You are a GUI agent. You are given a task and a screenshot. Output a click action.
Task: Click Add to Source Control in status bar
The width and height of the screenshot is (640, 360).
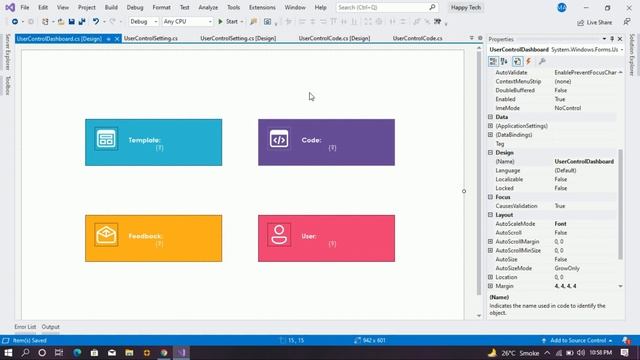[578, 340]
